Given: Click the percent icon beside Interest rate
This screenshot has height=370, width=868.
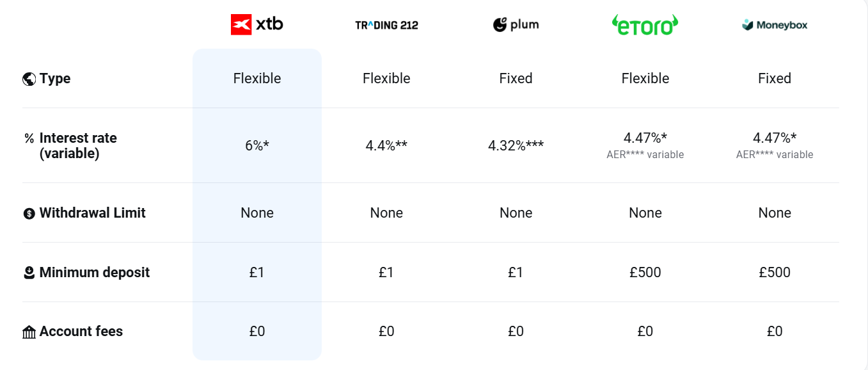Looking at the screenshot, I should coord(29,138).
